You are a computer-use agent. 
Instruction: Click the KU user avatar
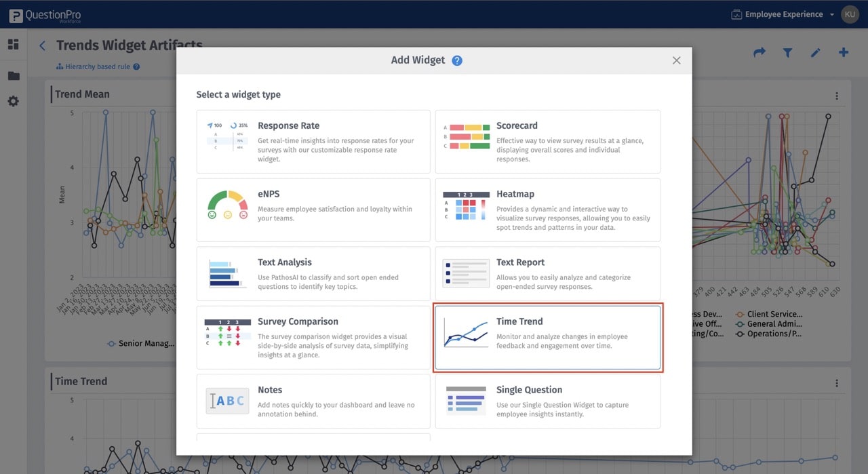(x=850, y=14)
